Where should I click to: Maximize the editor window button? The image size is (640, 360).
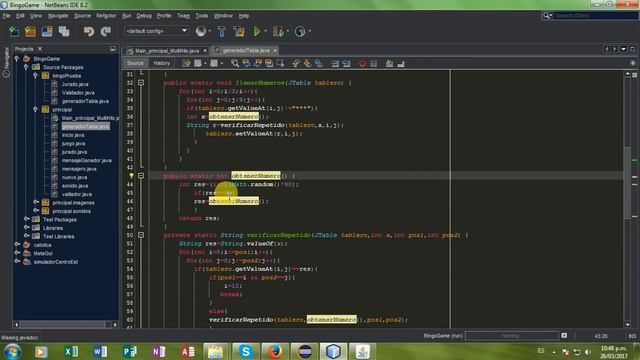pyautogui.click(x=632, y=49)
